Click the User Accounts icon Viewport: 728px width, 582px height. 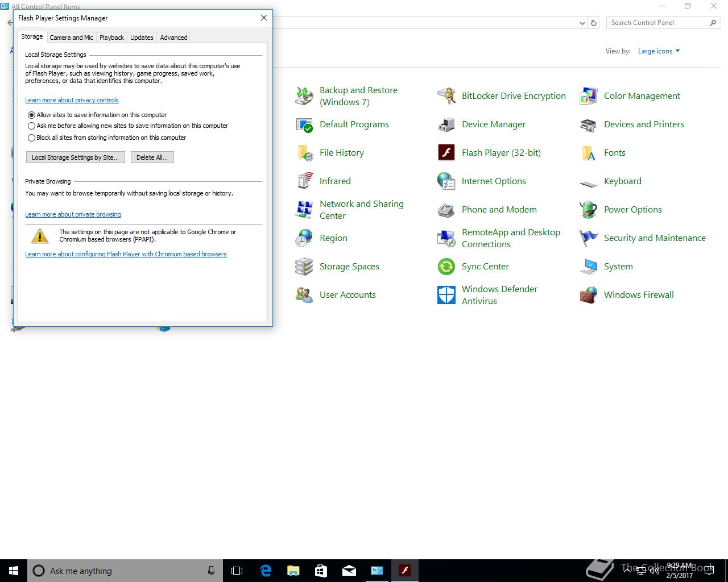304,295
